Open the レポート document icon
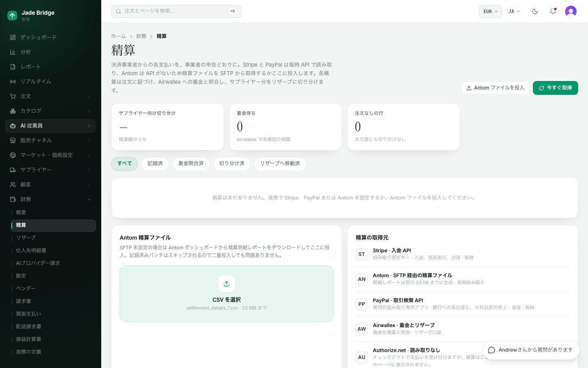This screenshot has width=588, height=368. (x=13, y=67)
